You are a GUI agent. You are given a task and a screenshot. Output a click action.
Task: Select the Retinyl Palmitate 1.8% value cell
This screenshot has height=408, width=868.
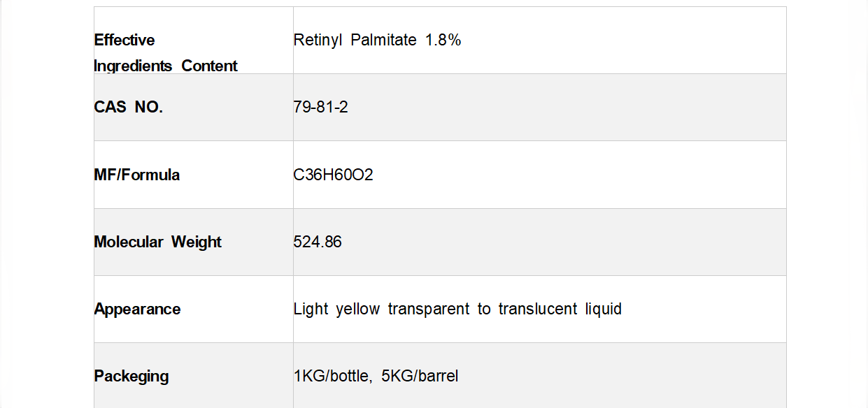(377, 40)
